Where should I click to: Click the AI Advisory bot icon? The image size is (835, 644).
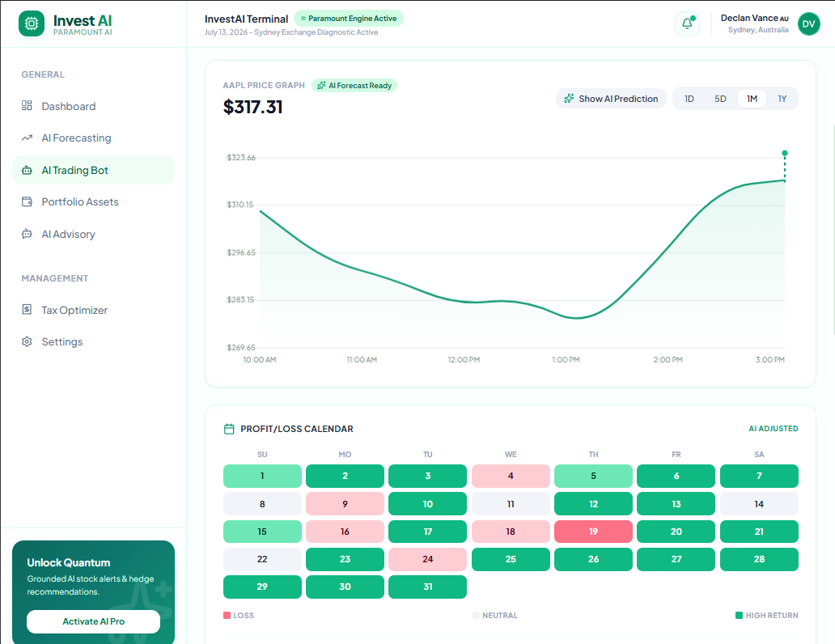click(x=27, y=234)
